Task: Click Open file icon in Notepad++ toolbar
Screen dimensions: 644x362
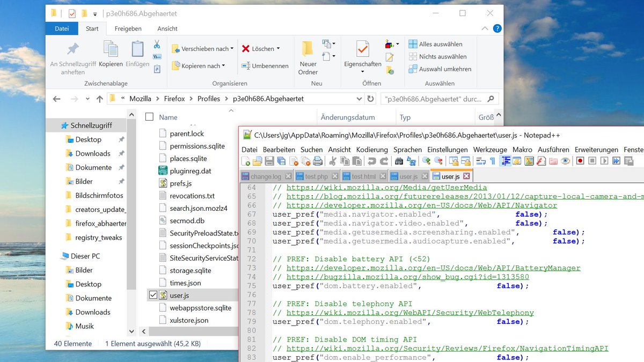Action: tap(258, 161)
